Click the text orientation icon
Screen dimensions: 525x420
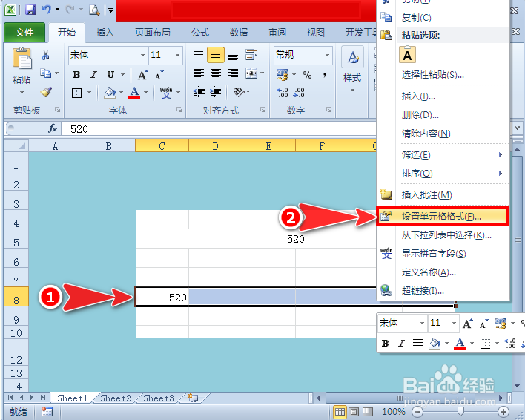239,92
